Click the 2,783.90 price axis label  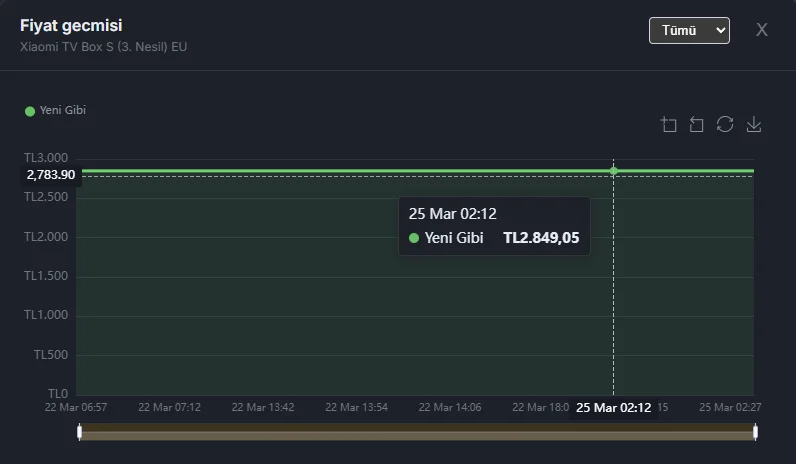click(51, 175)
